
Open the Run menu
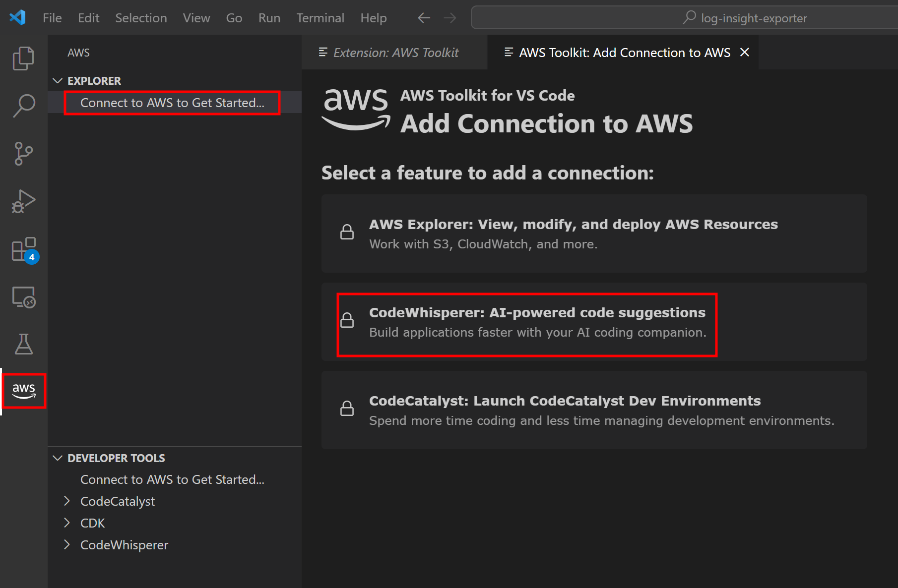[x=269, y=18]
